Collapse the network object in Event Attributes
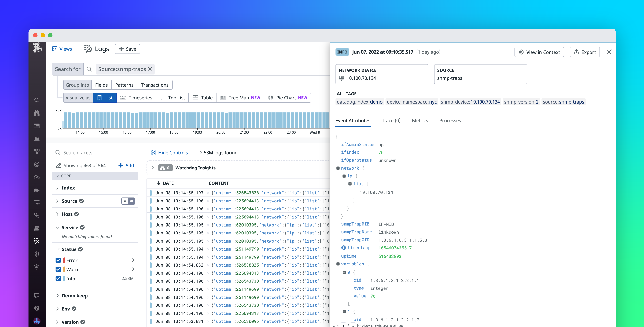 click(338, 168)
